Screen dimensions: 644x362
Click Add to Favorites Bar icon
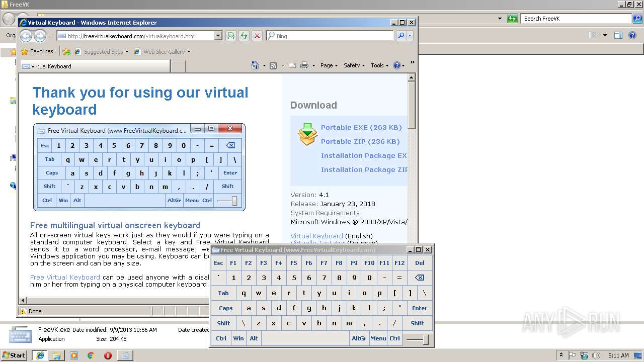[66, 51]
